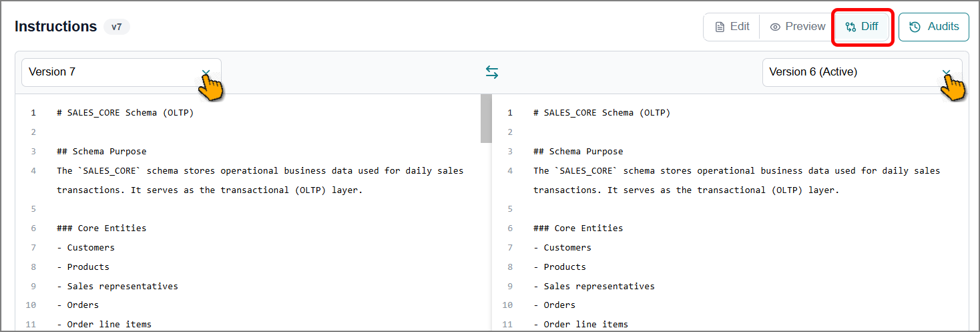The height and width of the screenshot is (332, 980).
Task: Click '# SALES_CORE Schema (OLTP)' in left pane
Action: click(126, 113)
